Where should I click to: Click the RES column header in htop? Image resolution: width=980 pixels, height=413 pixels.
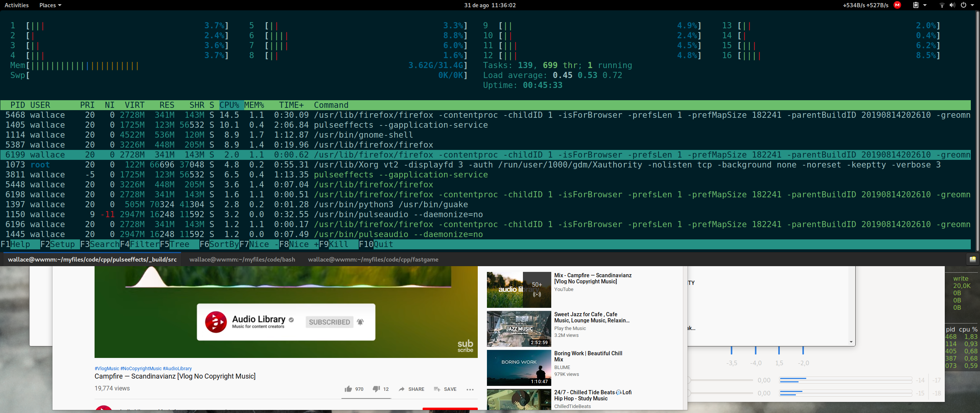coord(167,105)
